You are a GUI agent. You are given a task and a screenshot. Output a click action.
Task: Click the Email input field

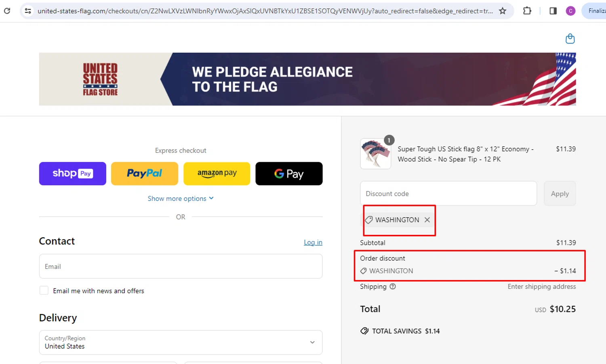[x=181, y=266]
